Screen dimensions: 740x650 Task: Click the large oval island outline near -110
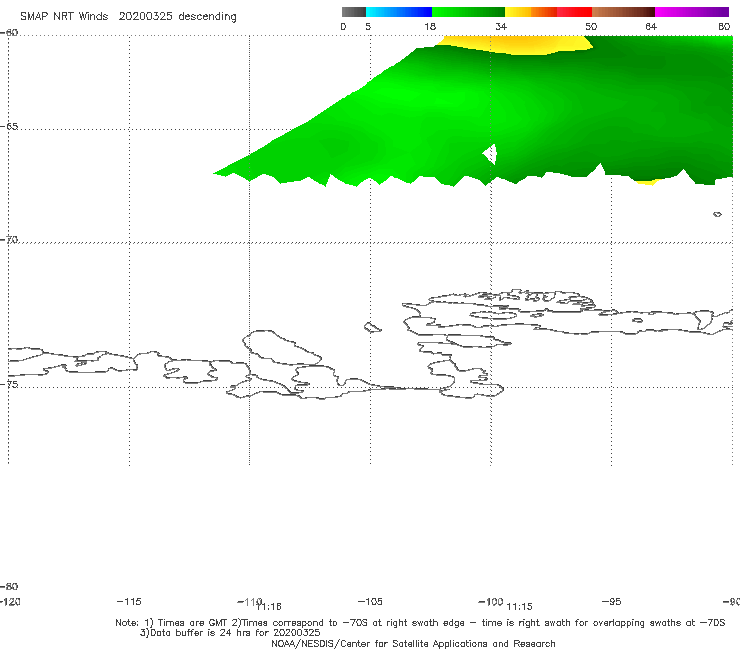(x=282, y=348)
